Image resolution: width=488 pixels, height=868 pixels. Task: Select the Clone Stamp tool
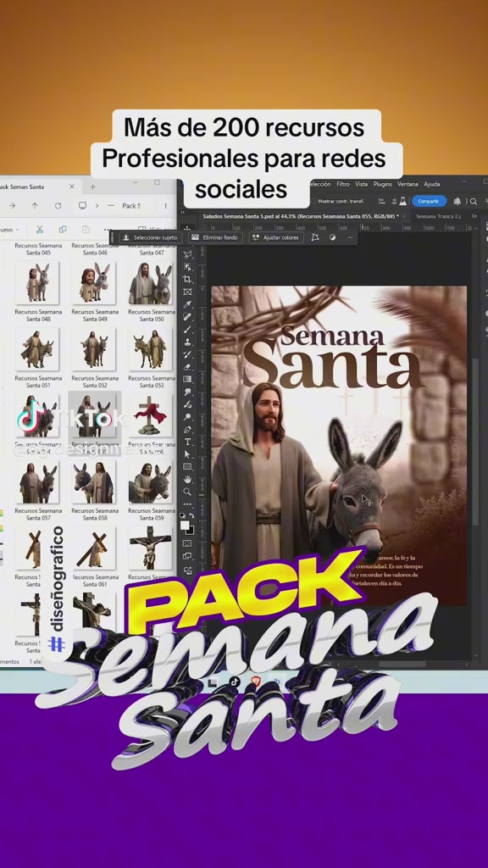187,342
